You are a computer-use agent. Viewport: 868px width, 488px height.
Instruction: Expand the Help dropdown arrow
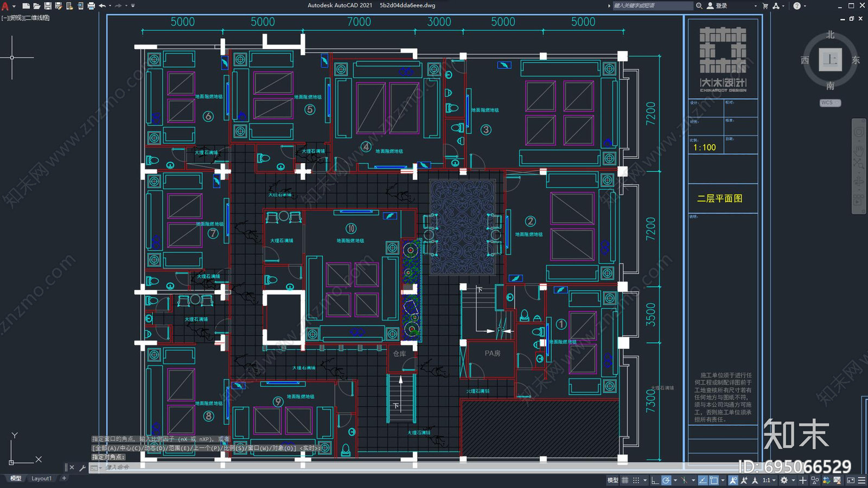point(805,6)
